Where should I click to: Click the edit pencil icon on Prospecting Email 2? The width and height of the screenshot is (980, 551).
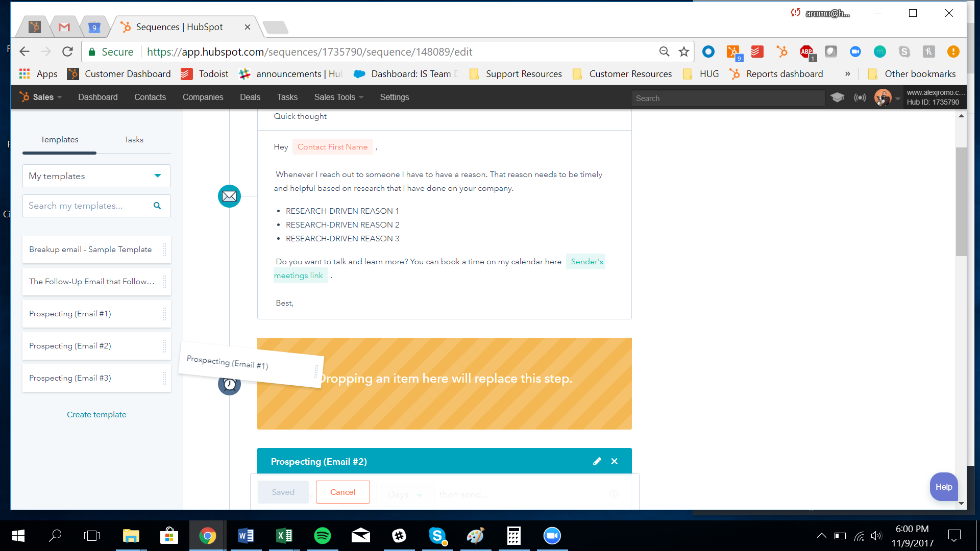click(596, 462)
